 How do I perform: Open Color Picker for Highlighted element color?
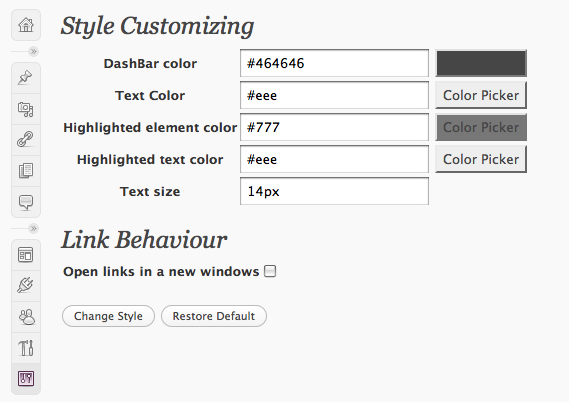click(x=481, y=127)
